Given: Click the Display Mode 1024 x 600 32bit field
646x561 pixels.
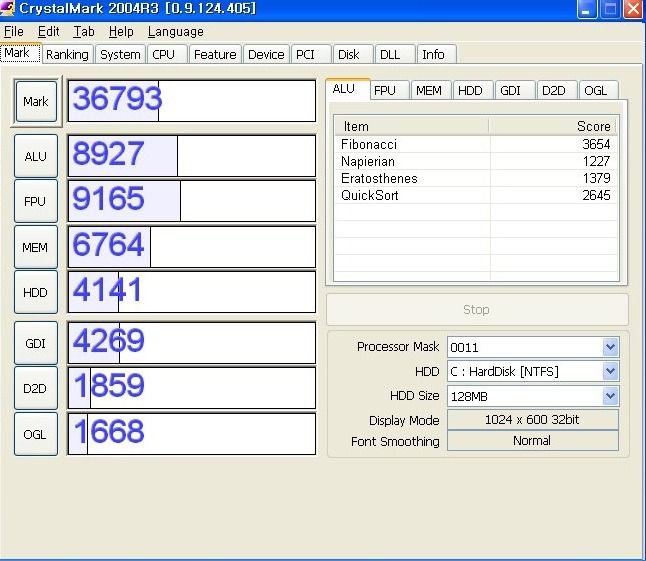Looking at the screenshot, I should 533,420.
